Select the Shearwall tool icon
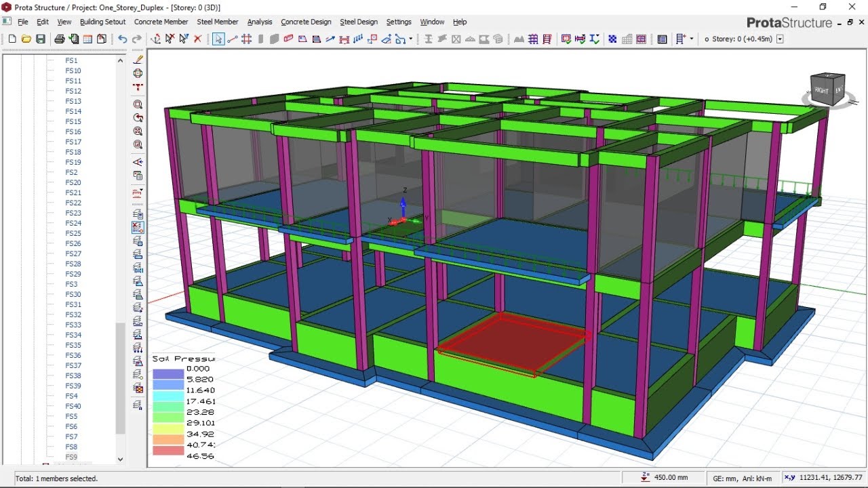 coord(275,39)
